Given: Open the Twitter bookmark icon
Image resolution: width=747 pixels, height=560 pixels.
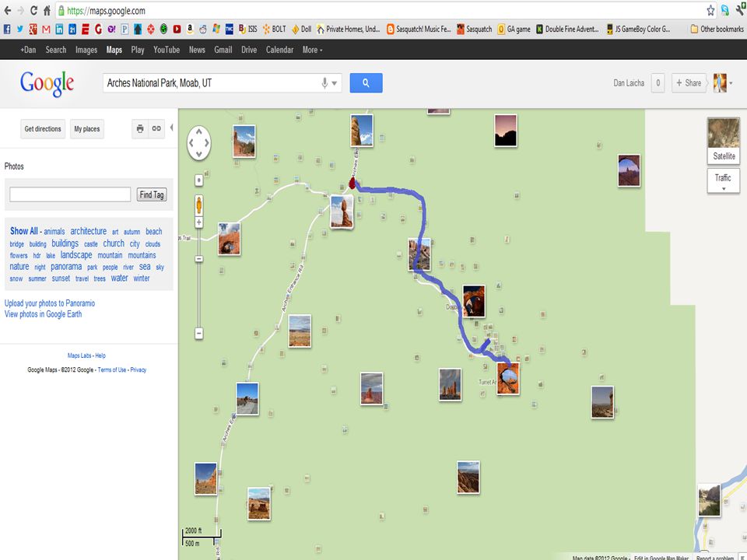Looking at the screenshot, I should [x=20, y=29].
